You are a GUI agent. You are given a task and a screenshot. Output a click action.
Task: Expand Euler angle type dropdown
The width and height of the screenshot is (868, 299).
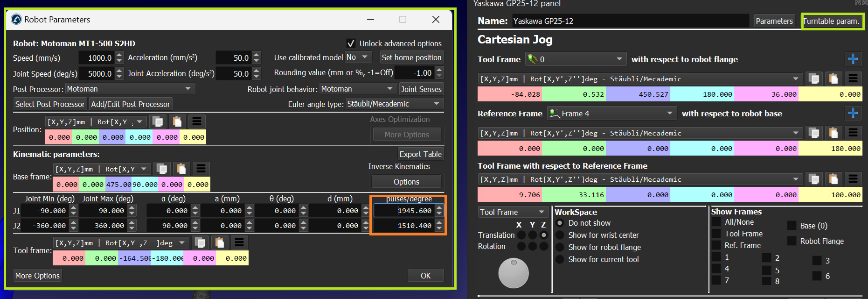click(x=394, y=104)
